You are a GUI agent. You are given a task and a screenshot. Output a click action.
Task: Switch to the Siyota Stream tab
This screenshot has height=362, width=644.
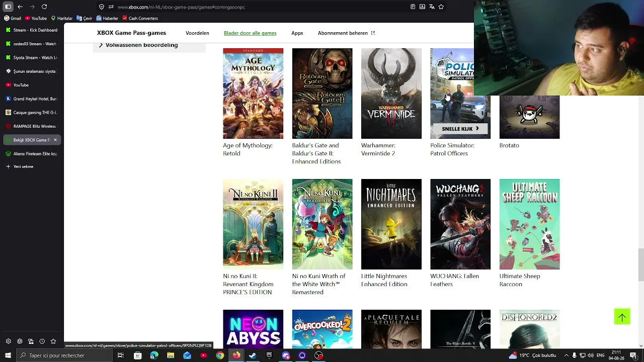[32, 57]
